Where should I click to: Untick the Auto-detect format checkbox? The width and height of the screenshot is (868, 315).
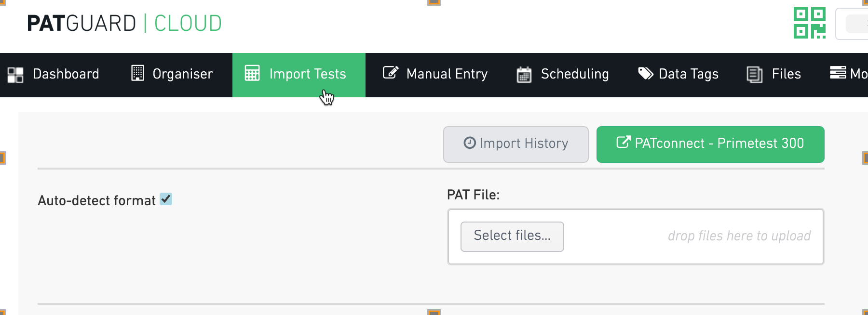click(166, 199)
